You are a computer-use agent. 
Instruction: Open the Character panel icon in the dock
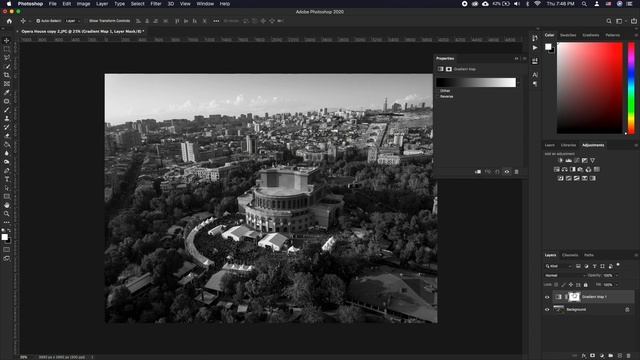[535, 75]
